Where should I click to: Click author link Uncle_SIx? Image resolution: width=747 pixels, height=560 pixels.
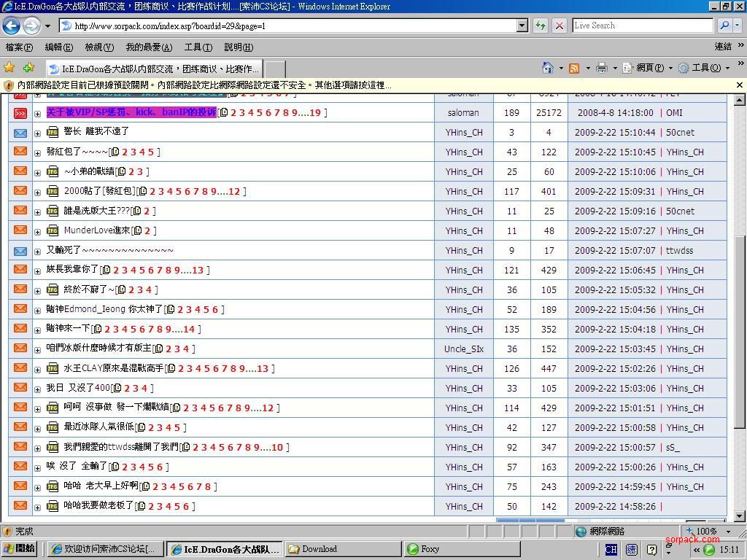[464, 349]
